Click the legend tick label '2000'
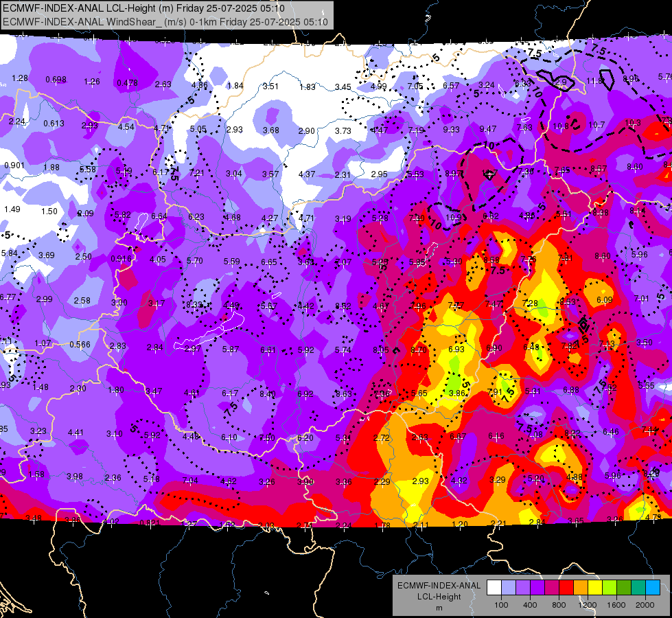This screenshot has height=618, width=672. [x=645, y=605]
